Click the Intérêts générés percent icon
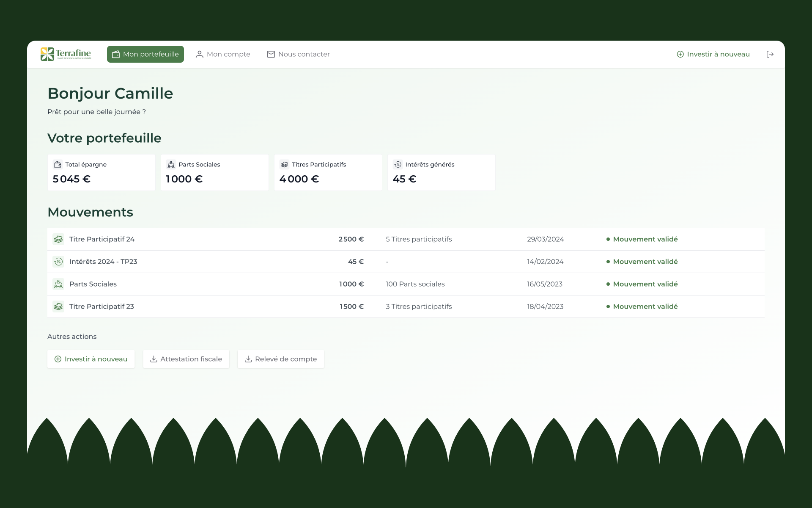812x508 pixels. (x=398, y=165)
